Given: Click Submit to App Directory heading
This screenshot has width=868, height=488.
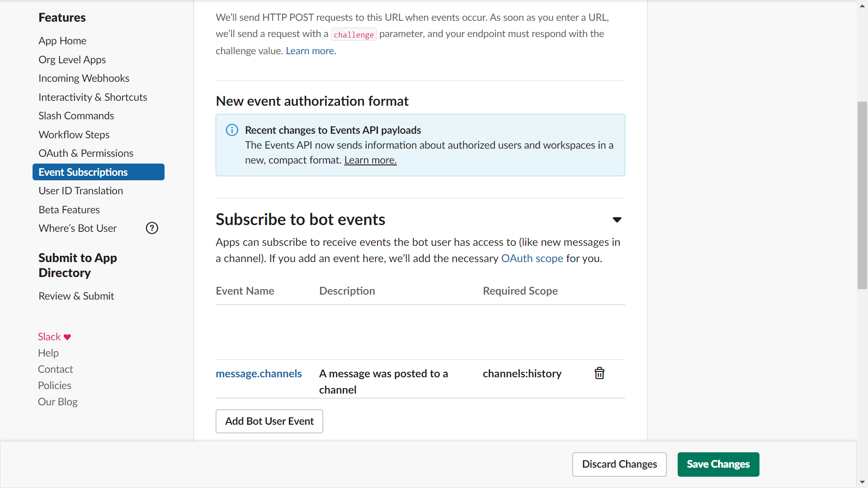Looking at the screenshot, I should coord(78,265).
